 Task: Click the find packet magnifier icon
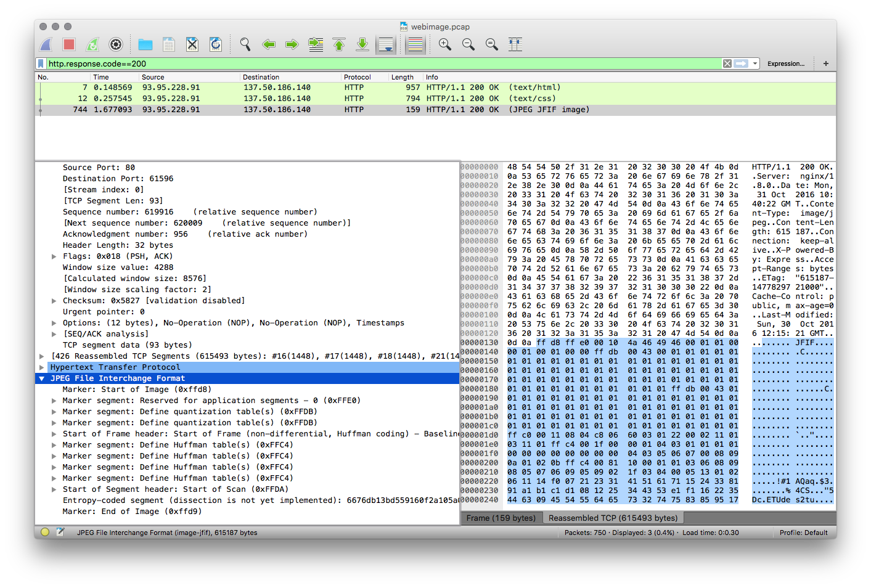pyautogui.click(x=245, y=44)
